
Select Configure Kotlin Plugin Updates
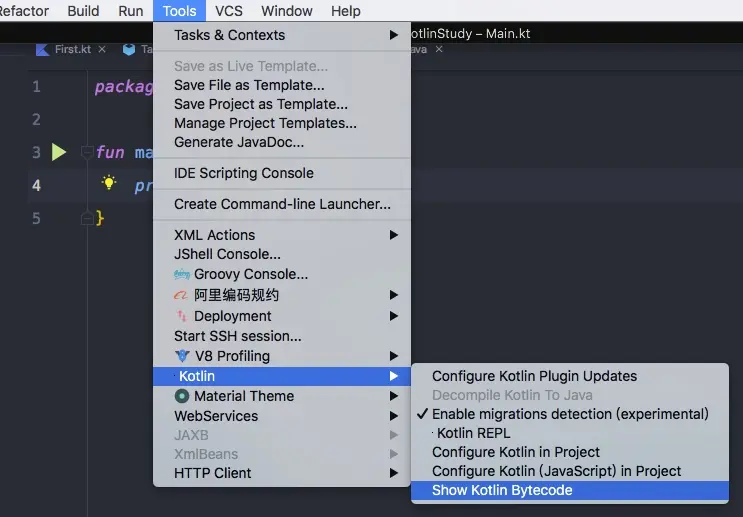click(x=570, y=376)
